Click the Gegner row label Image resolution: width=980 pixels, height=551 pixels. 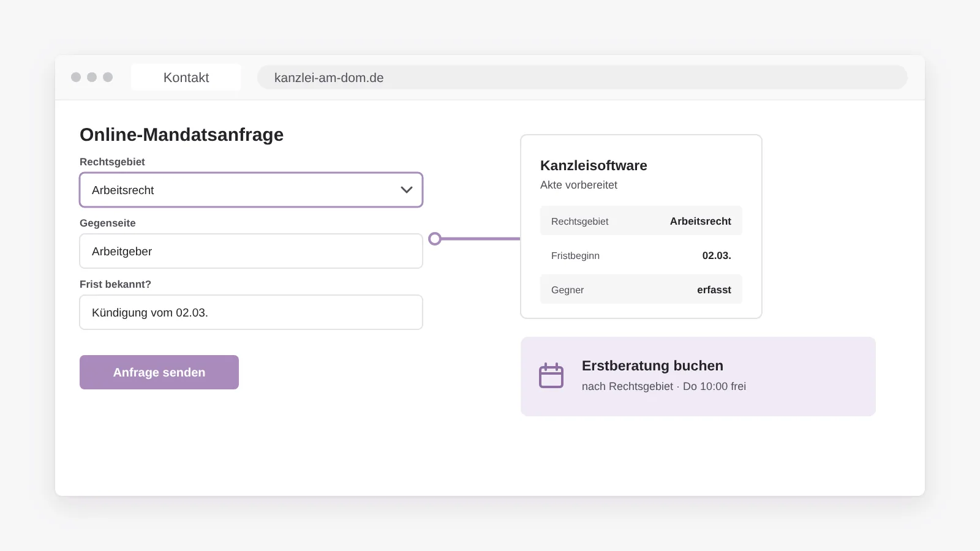point(567,290)
